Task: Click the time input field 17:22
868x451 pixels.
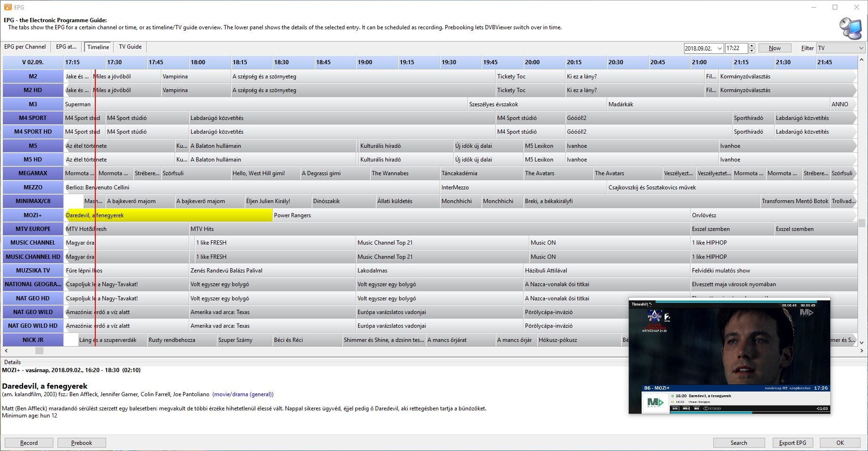Action: 736,48
